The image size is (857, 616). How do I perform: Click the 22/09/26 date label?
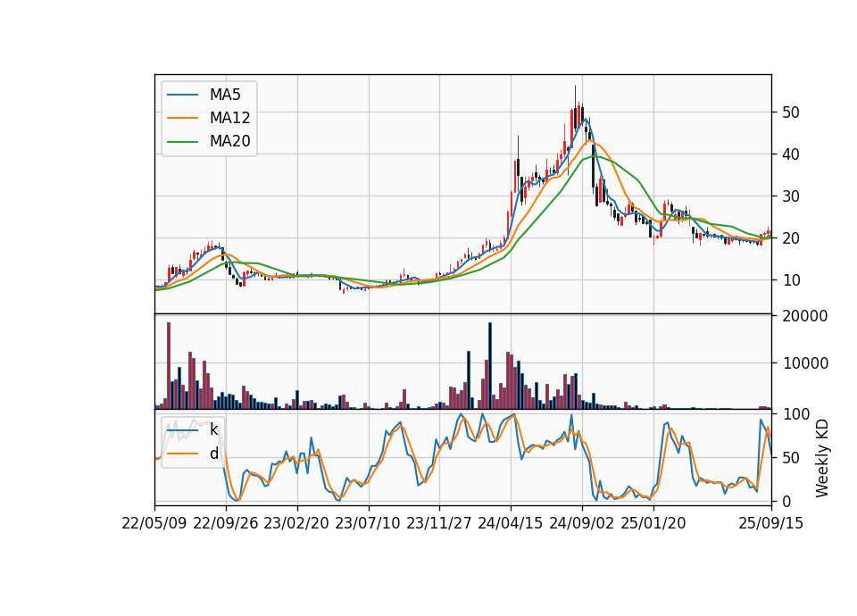pos(226,523)
